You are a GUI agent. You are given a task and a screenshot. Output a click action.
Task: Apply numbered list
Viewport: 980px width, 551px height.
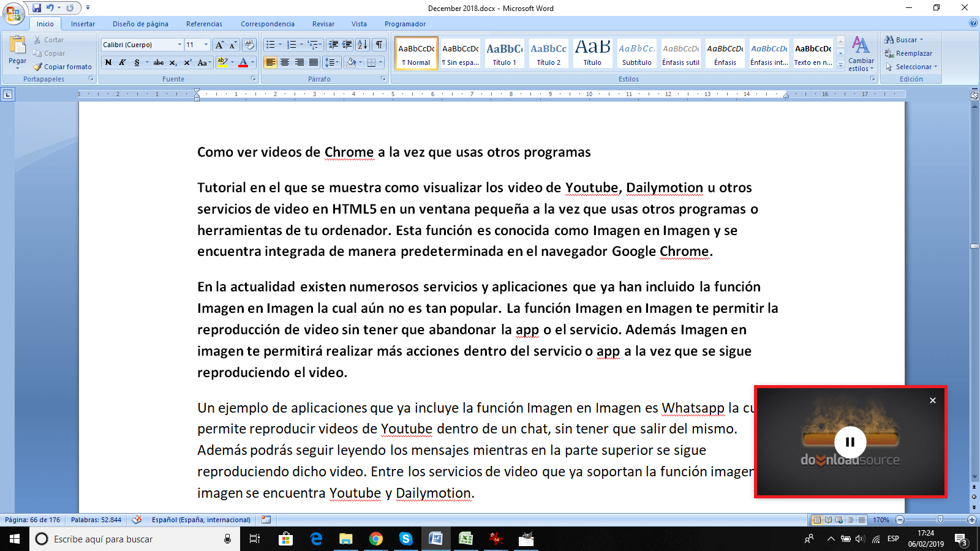(292, 45)
